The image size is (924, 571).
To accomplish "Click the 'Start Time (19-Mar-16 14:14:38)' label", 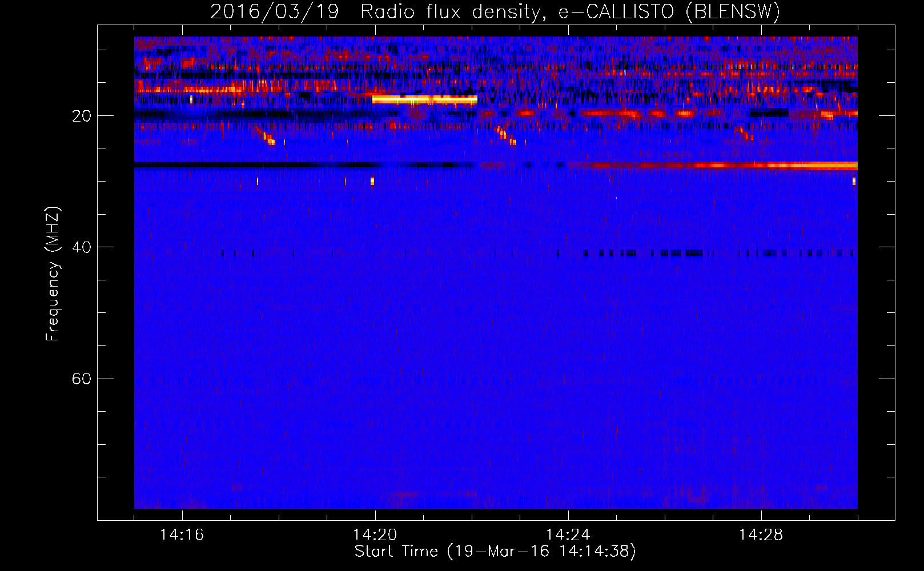I will (x=495, y=552).
